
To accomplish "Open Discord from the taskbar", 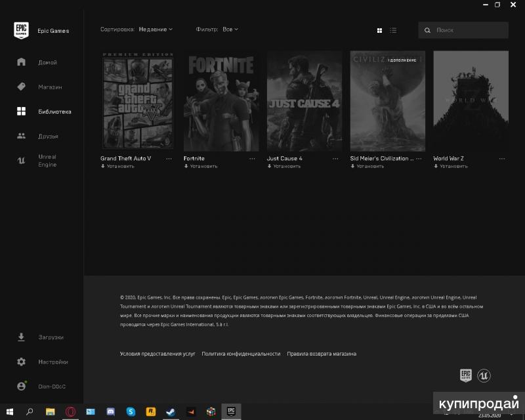I will pos(110,411).
